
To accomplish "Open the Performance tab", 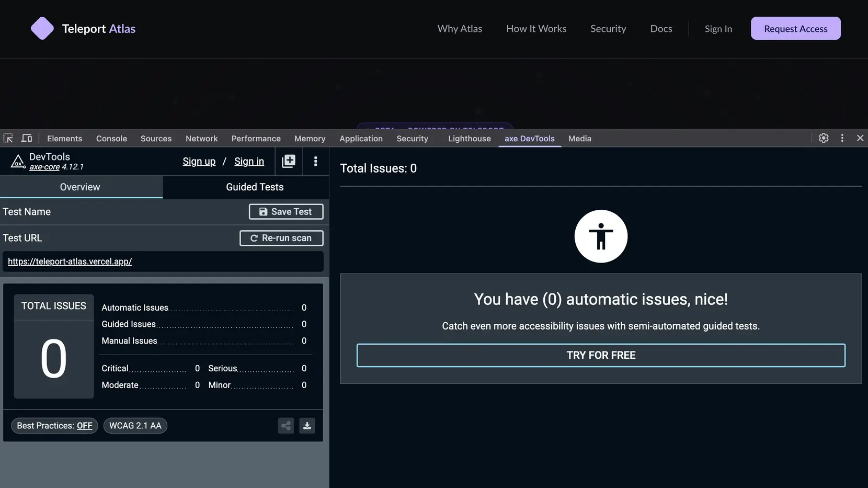I will point(256,139).
